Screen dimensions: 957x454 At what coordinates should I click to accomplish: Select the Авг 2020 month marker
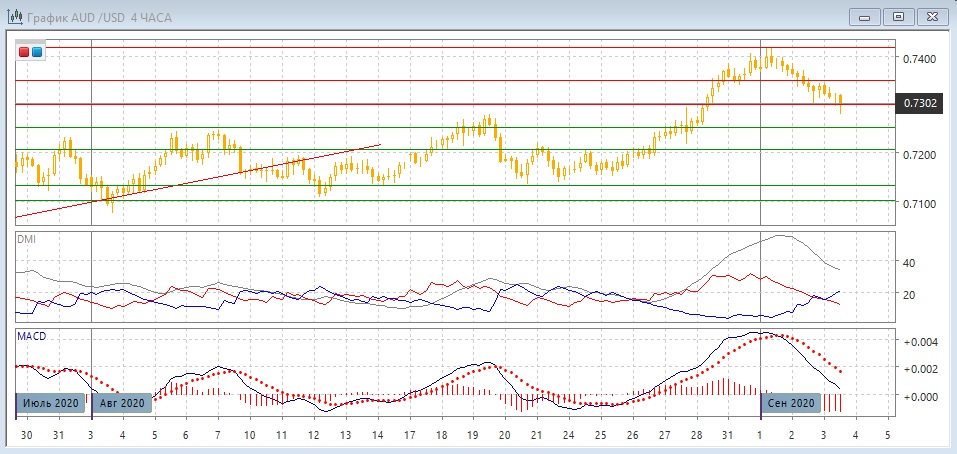(123, 402)
